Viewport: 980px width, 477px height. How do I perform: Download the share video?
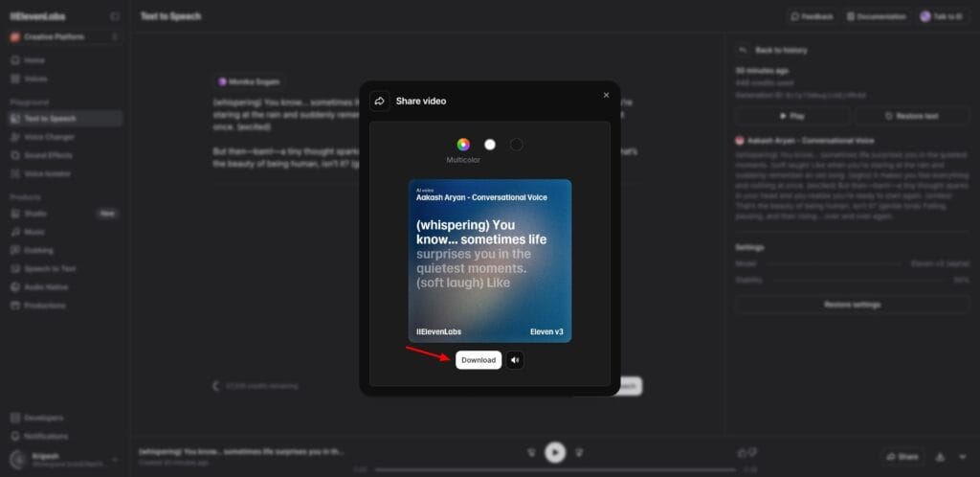click(x=479, y=360)
